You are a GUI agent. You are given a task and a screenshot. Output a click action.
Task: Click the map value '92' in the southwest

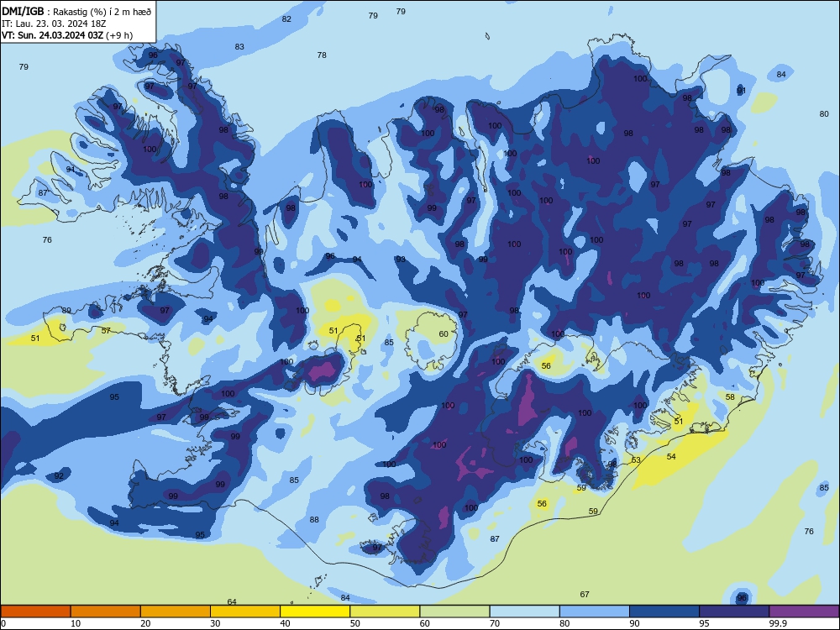(x=59, y=476)
